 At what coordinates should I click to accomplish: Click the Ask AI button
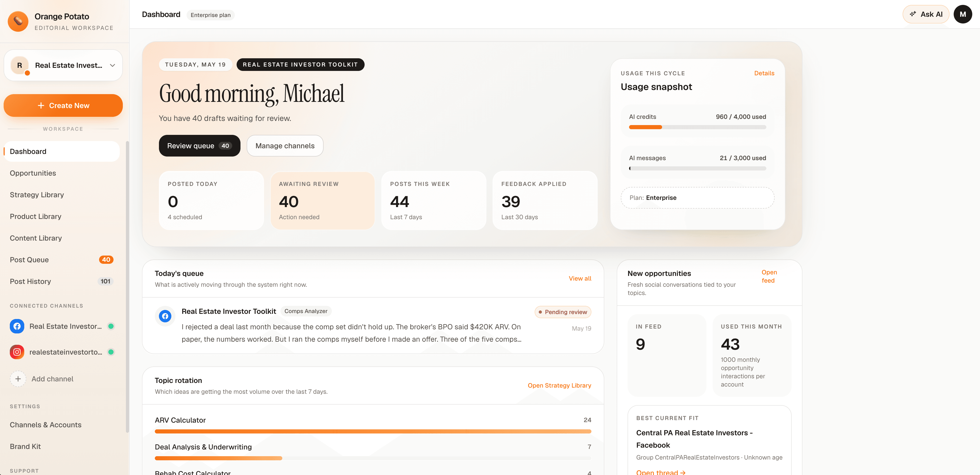(x=926, y=14)
